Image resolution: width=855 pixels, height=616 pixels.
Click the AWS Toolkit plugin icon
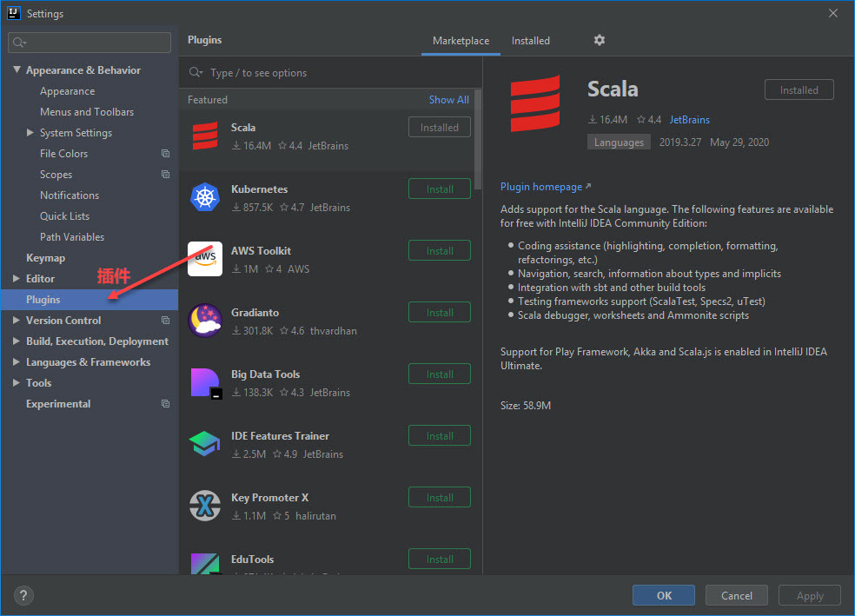point(205,259)
